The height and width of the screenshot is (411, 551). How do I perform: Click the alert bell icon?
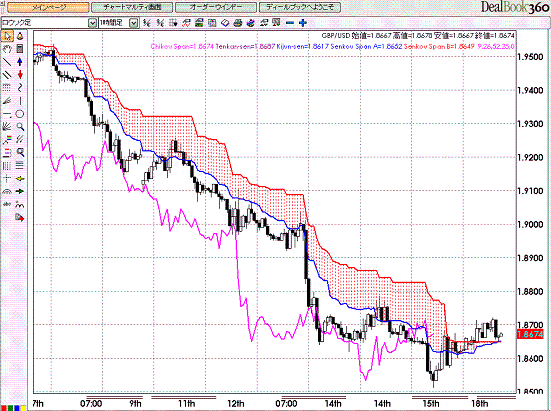(20, 36)
